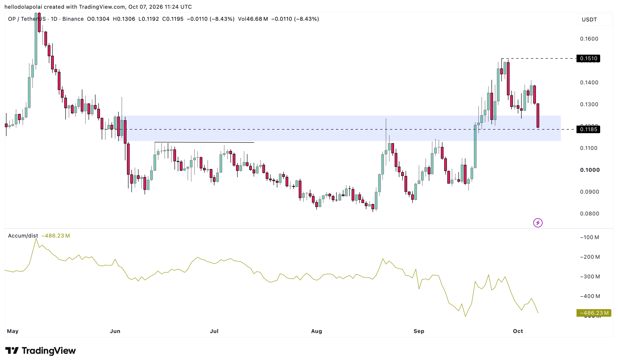
Task: Click the Jun label on time axis
Action: [115, 331]
